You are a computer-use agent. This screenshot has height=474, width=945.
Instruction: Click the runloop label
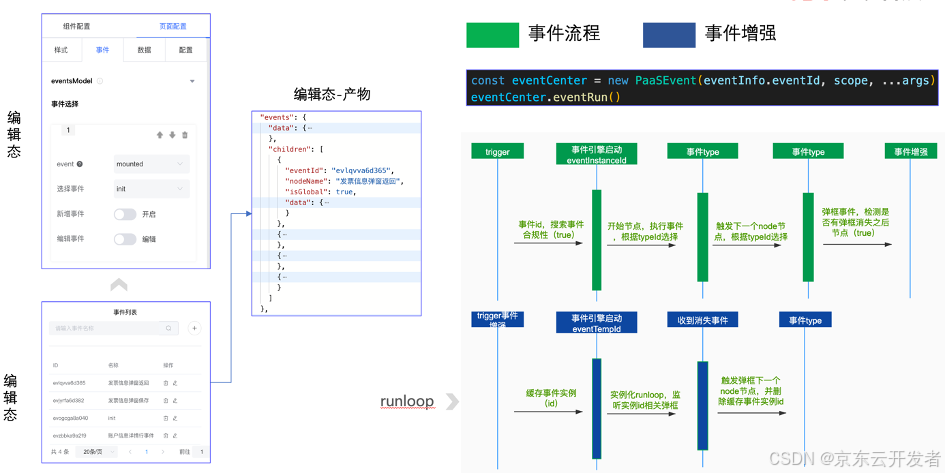pos(407,402)
